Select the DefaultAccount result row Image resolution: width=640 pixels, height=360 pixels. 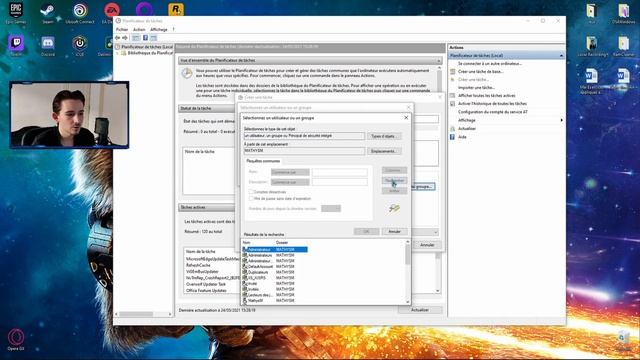click(269, 267)
